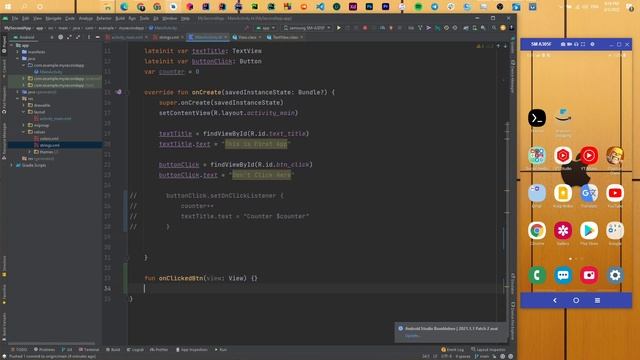The image size is (640, 360).
Task: Open the Logcat tool window
Action: pos(135,350)
